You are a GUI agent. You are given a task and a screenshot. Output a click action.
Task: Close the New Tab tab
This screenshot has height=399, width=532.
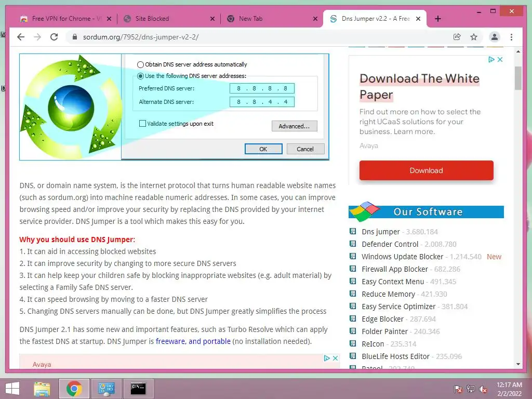click(315, 19)
